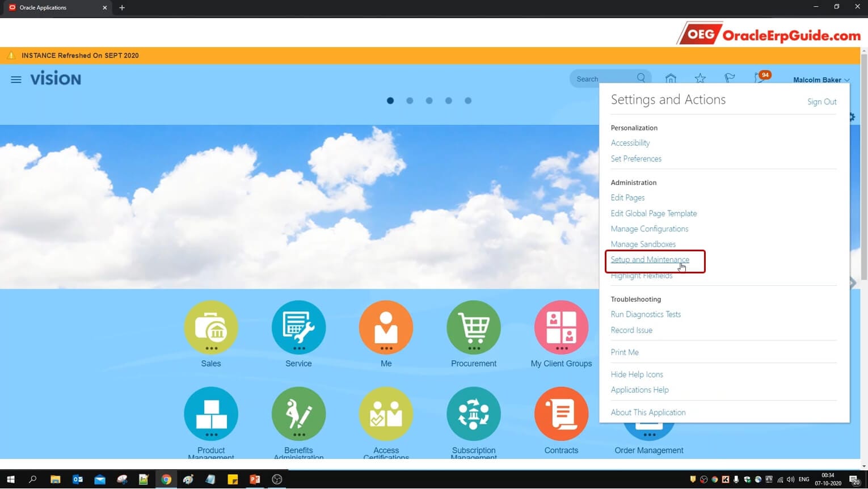The width and height of the screenshot is (868, 489).
Task: Open the Subscription Management icon
Action: tap(474, 414)
